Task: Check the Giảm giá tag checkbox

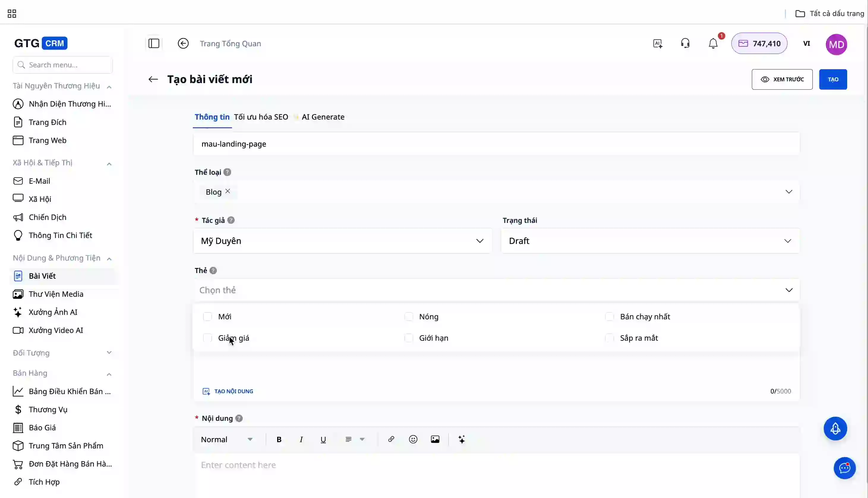Action: 207,338
